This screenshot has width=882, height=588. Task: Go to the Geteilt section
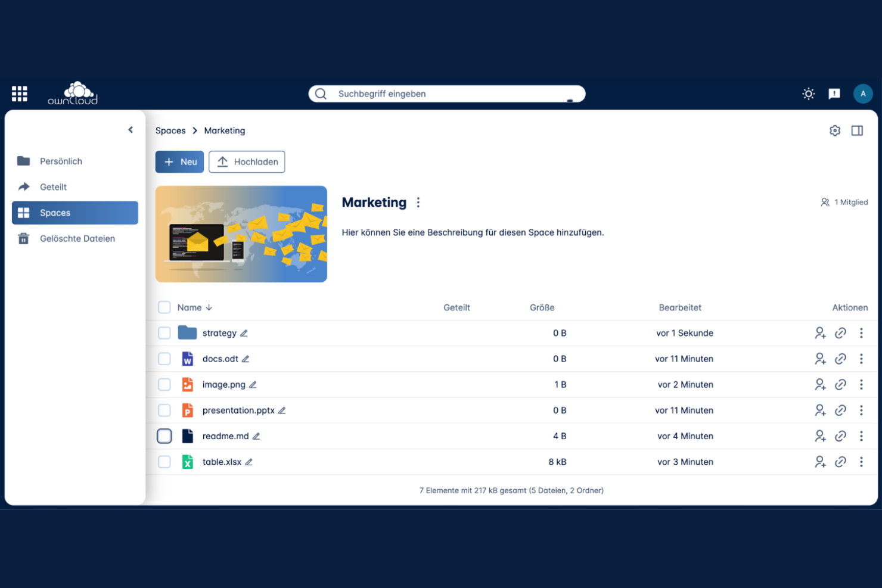coord(54,186)
